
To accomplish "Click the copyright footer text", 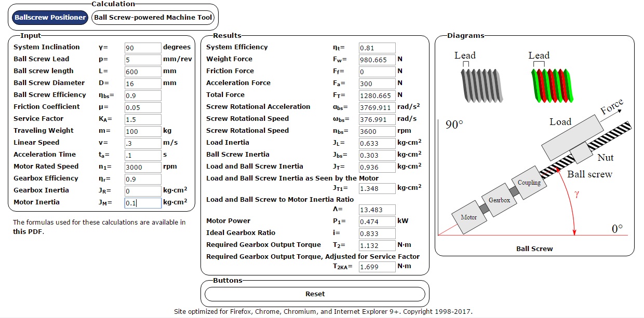I will (323, 312).
